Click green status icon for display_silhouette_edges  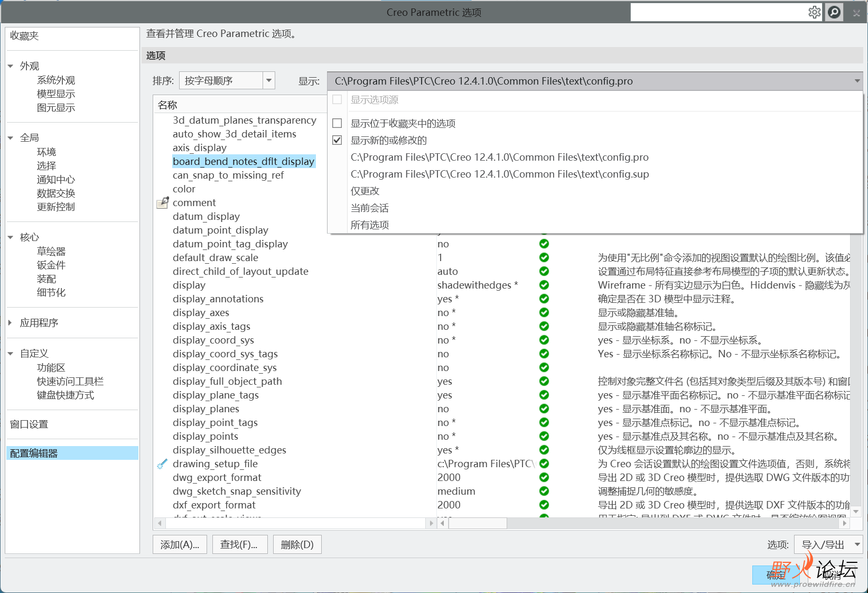pyautogui.click(x=544, y=450)
